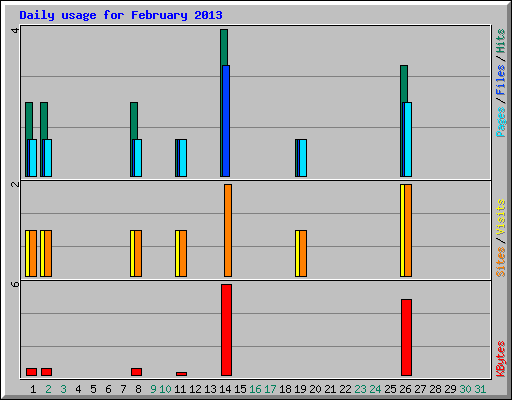The width and height of the screenshot is (512, 400).
Task: Click the y-axis value '6'
Action: click(x=15, y=284)
